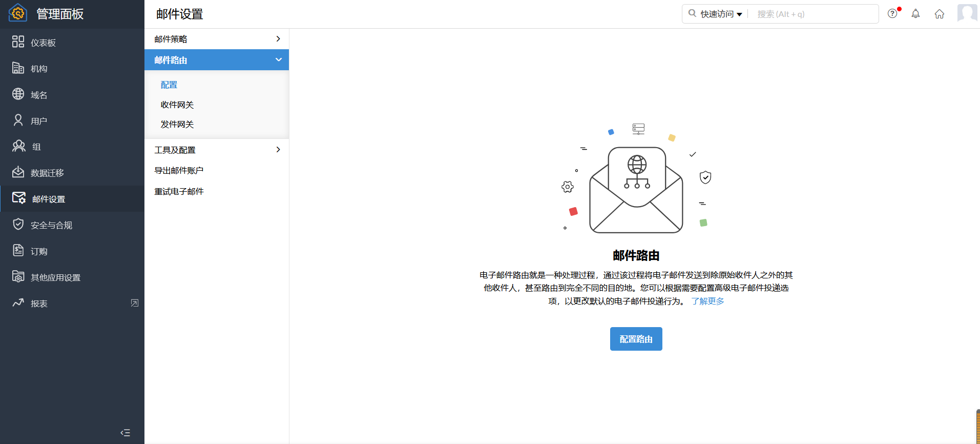Click the Dashboard (仪表板) sidebar icon
The image size is (980, 444).
click(x=18, y=42)
